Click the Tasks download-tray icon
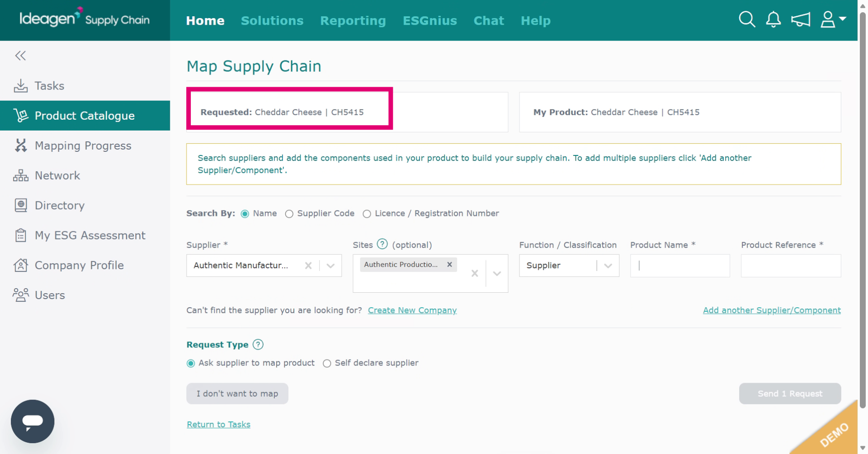 [21, 86]
